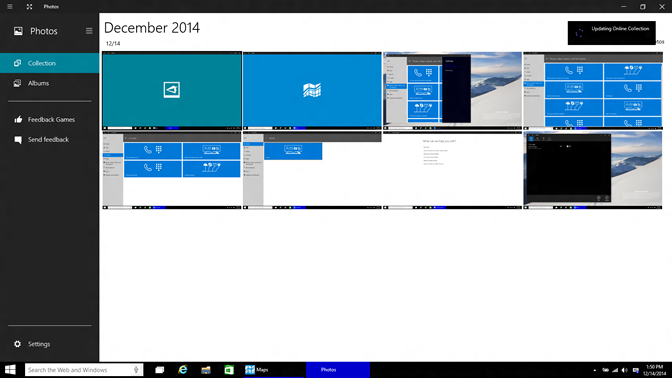Click the Updating Online Collection notification

[612, 33]
